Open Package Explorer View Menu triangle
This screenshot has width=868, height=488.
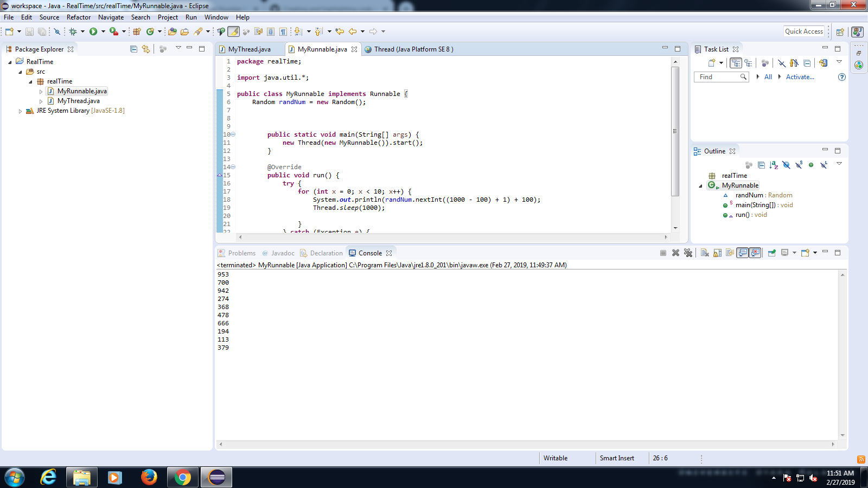(178, 48)
